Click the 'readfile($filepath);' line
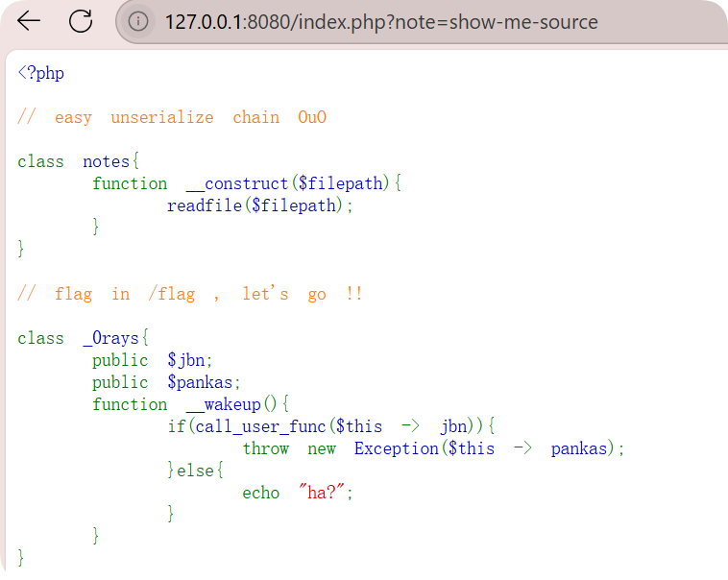 point(260,205)
